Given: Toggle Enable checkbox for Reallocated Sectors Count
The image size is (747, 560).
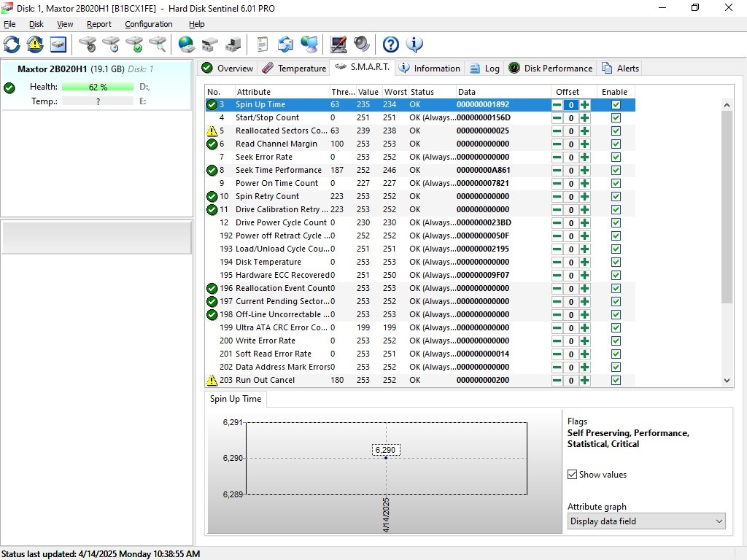Looking at the screenshot, I should tap(616, 131).
